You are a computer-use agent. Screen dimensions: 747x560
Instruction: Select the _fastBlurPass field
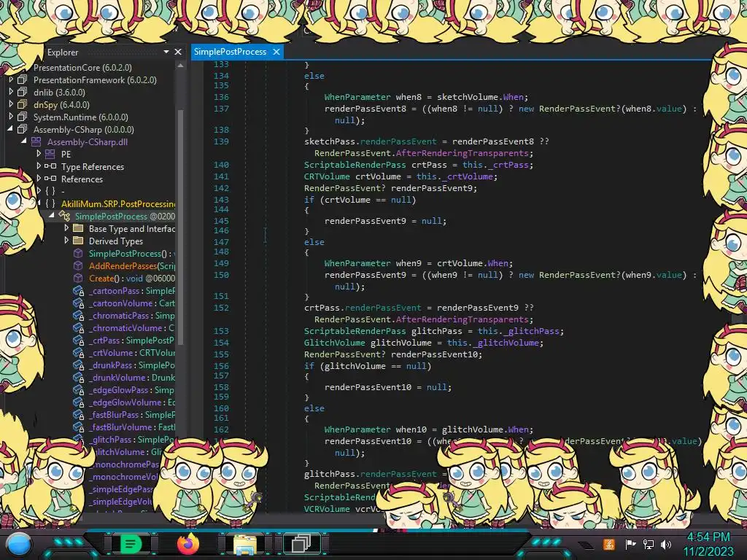coord(132,414)
